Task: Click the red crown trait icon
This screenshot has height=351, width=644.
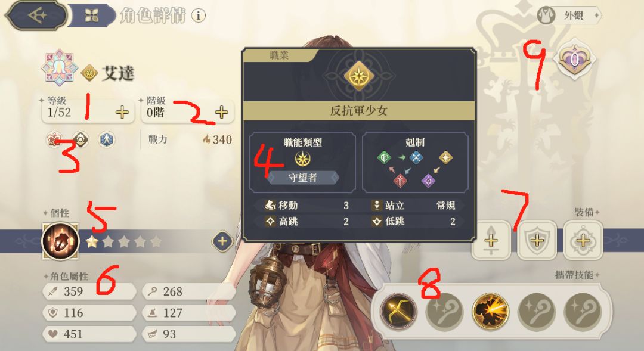Action: point(55,139)
